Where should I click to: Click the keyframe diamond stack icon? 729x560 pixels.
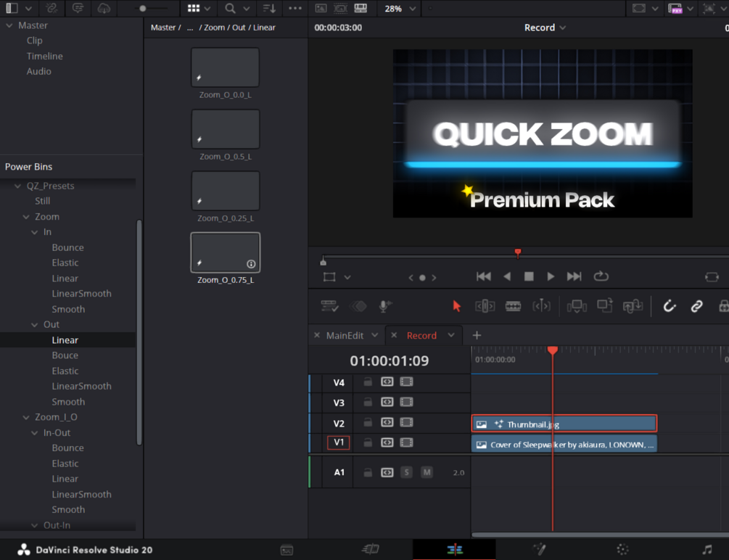point(358,306)
